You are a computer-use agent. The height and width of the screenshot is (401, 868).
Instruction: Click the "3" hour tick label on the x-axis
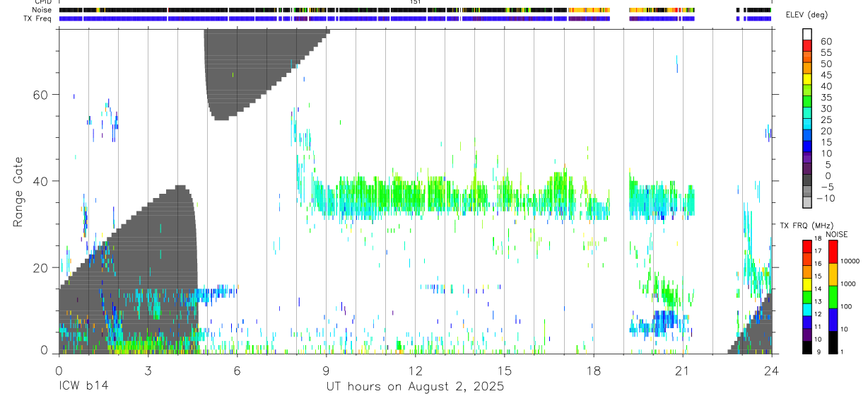(x=148, y=371)
